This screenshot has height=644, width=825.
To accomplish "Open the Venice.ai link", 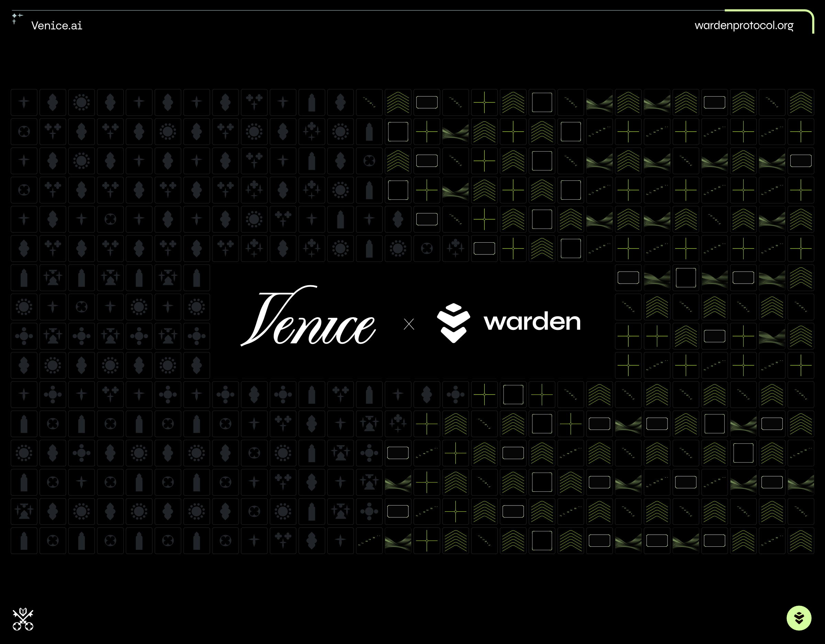I will pos(57,26).
